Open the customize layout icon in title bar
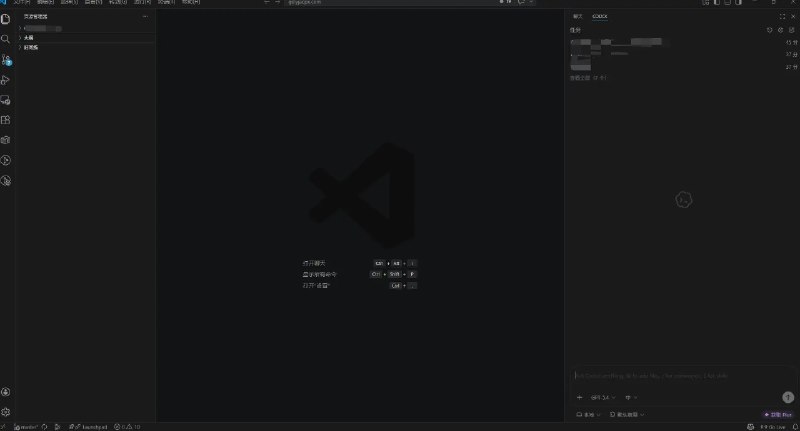The height and width of the screenshot is (431, 800). (x=706, y=2)
